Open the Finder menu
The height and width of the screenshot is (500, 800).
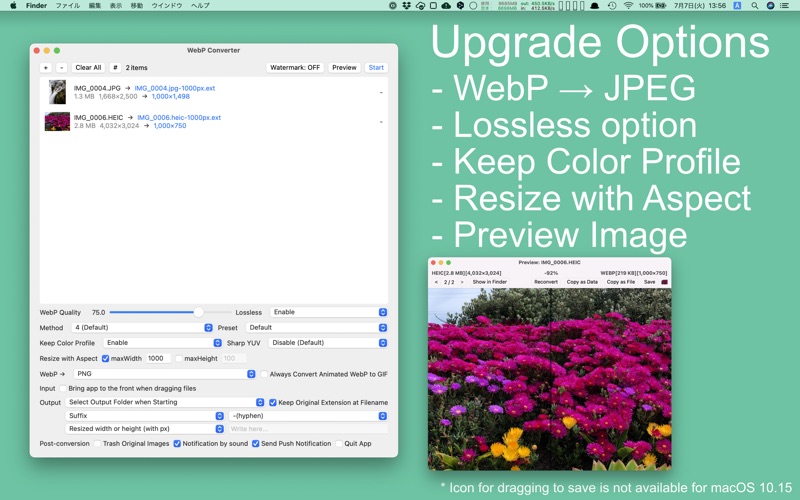coord(36,5)
